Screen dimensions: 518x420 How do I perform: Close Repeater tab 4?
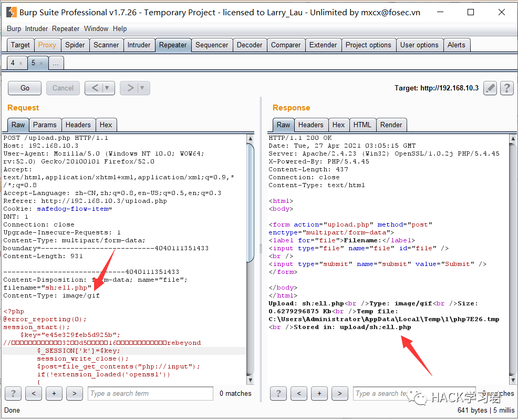[x=21, y=63]
